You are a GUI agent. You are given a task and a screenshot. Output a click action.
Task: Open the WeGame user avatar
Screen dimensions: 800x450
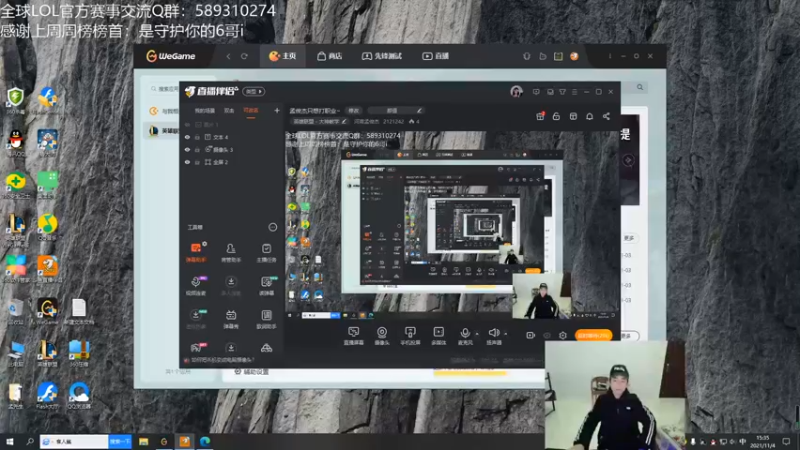pos(574,56)
